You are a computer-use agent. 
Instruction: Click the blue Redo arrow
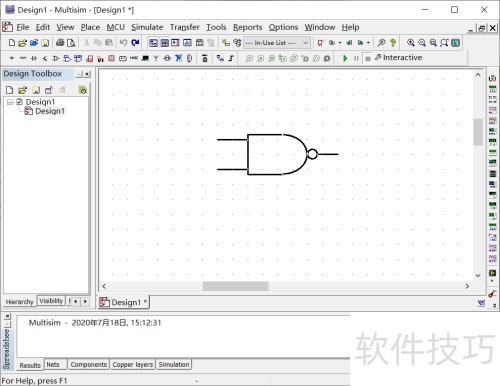tap(135, 43)
